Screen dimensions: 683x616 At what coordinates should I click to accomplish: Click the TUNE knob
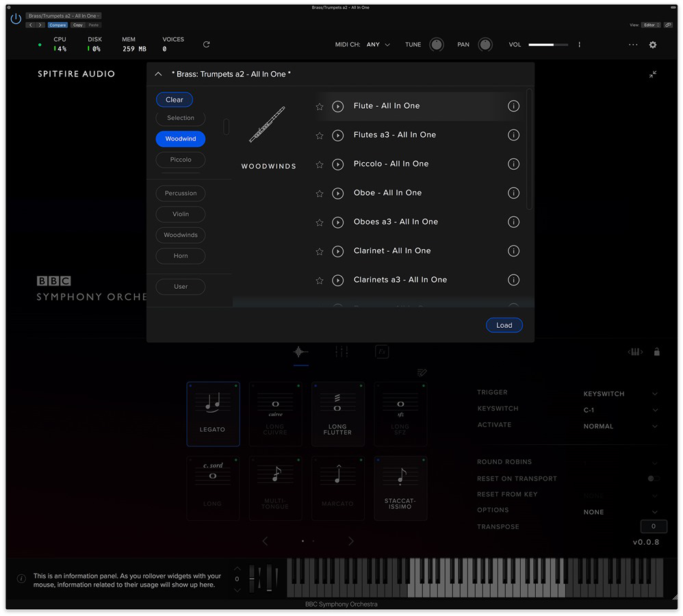click(x=437, y=44)
